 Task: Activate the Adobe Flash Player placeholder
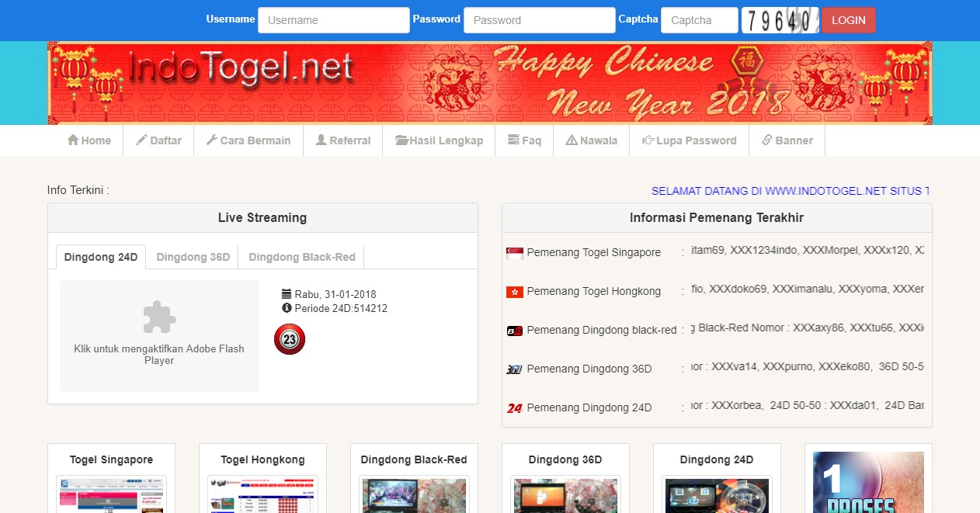[x=159, y=336]
